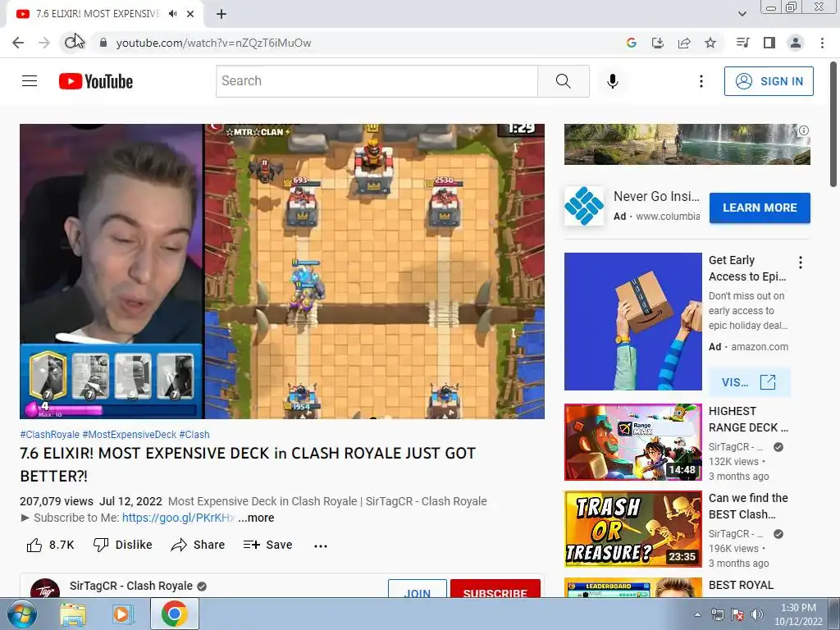Dislike the video

pos(123,545)
